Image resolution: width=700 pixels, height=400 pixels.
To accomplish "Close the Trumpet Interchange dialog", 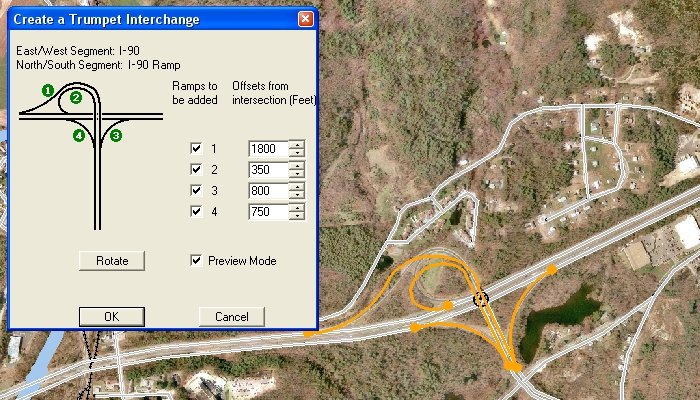I will click(305, 19).
